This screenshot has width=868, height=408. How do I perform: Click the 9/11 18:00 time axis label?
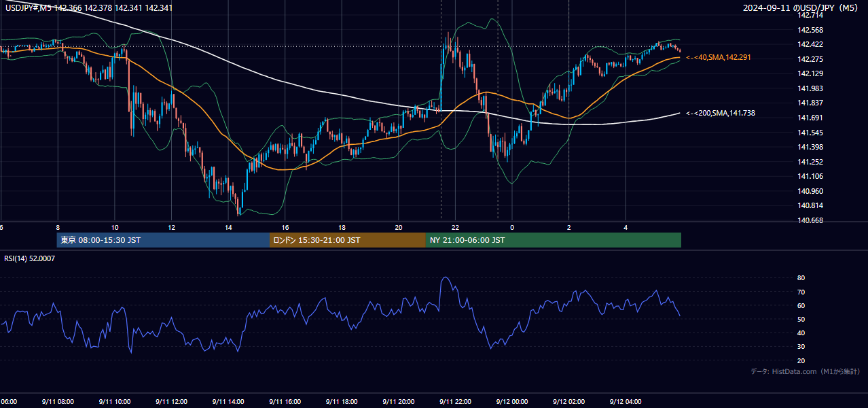342,401
